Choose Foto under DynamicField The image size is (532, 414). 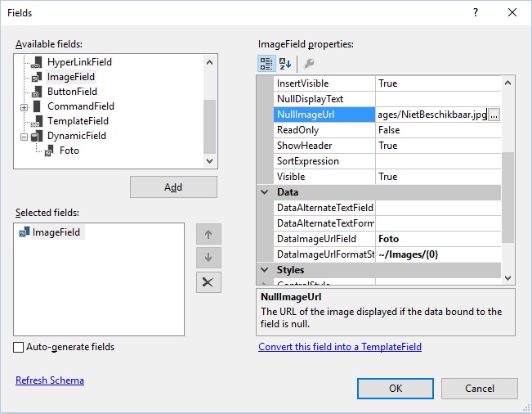(69, 151)
